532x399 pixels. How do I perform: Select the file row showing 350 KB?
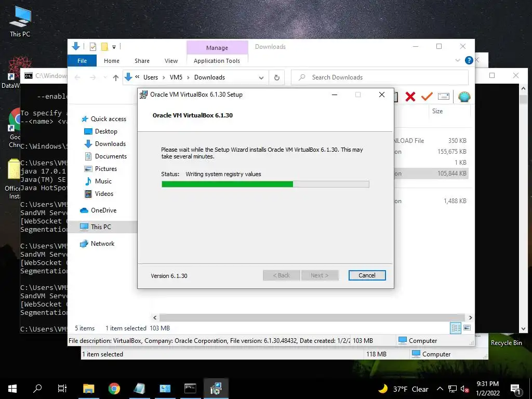pyautogui.click(x=431, y=140)
